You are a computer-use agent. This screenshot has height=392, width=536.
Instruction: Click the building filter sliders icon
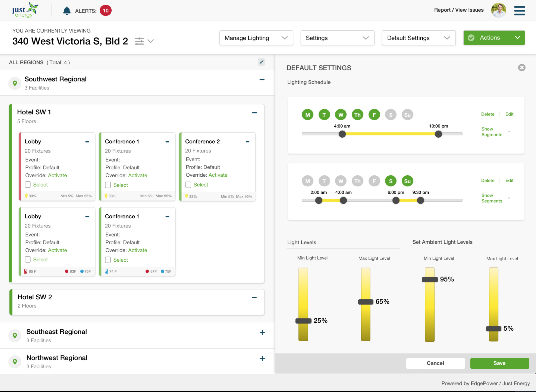point(139,41)
